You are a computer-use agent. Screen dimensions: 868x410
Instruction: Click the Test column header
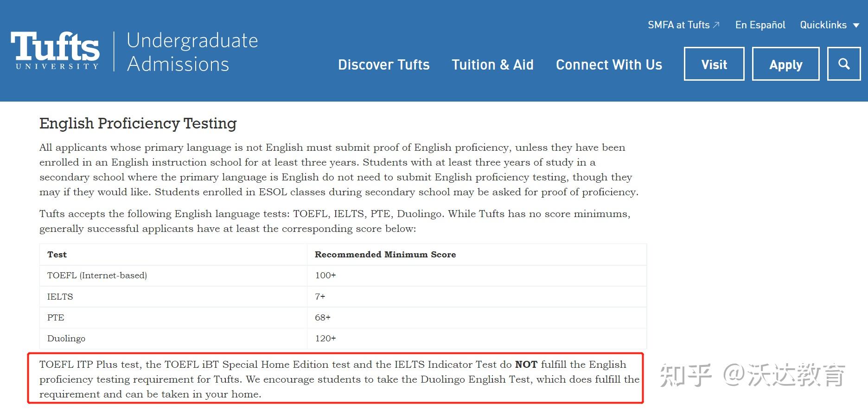pyautogui.click(x=173, y=255)
